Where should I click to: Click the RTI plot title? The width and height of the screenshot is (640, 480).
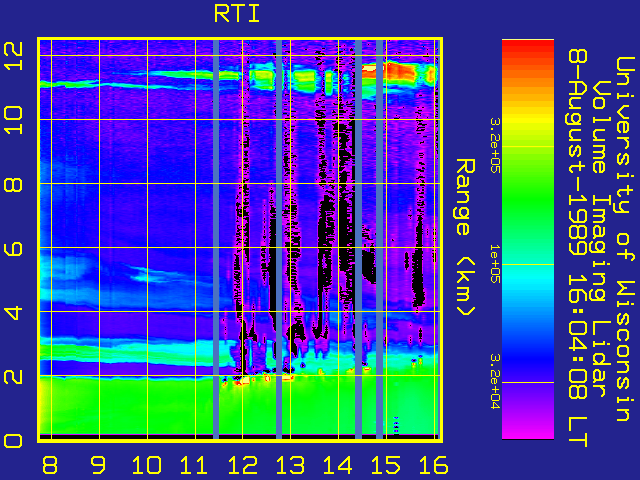pos(237,14)
